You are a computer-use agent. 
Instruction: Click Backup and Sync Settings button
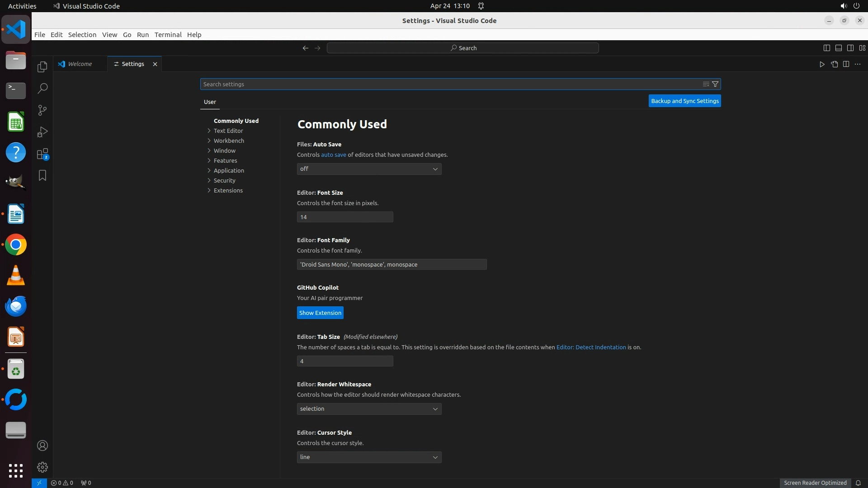pyautogui.click(x=684, y=101)
